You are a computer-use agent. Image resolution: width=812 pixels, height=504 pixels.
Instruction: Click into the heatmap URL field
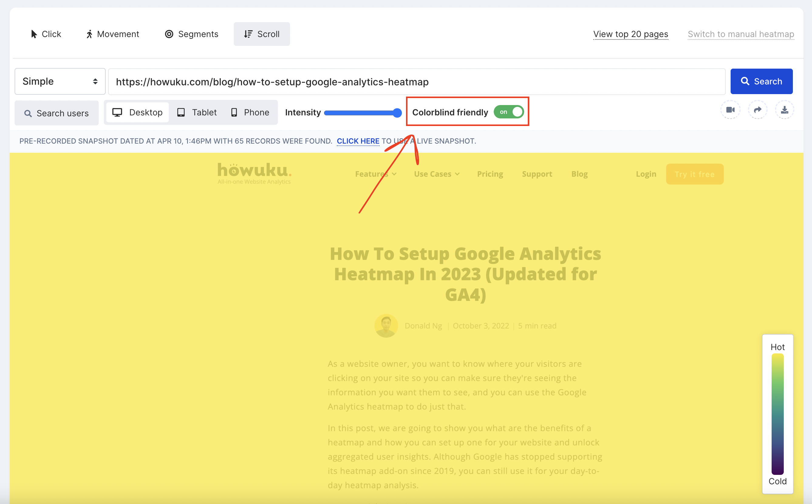pyautogui.click(x=417, y=82)
